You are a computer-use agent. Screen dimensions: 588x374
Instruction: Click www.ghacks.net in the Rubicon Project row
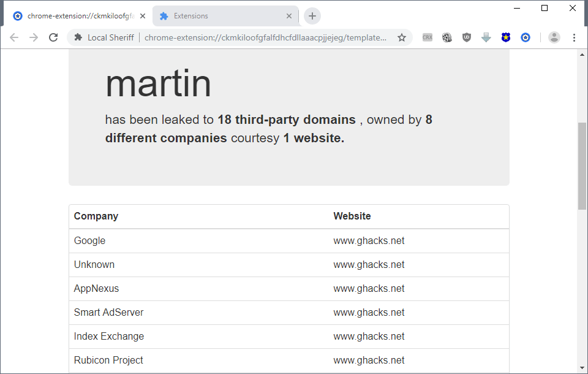tap(369, 361)
